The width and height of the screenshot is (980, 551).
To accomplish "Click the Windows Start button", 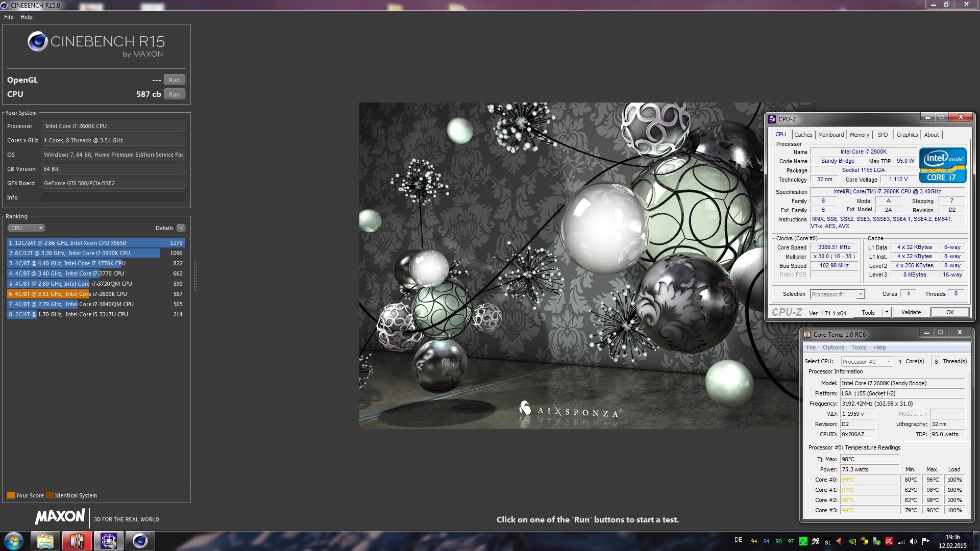I will [x=14, y=541].
